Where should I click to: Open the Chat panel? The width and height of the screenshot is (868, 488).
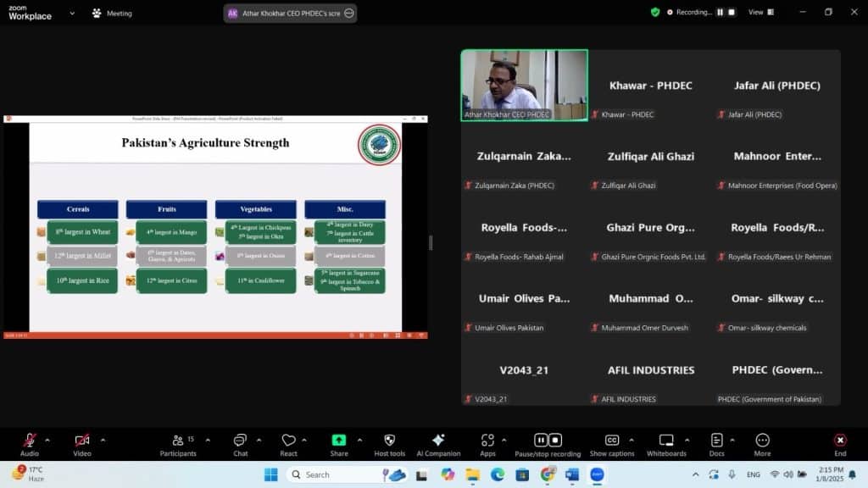pyautogui.click(x=241, y=441)
